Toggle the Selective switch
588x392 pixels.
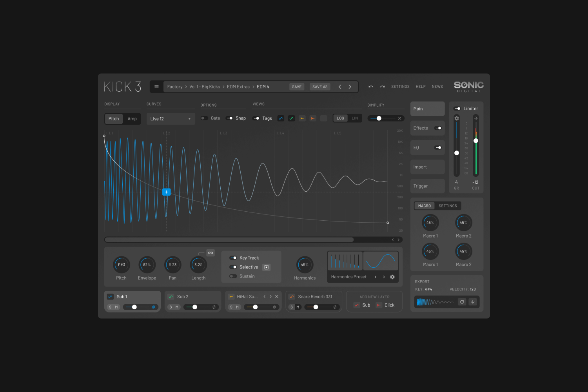(x=233, y=267)
